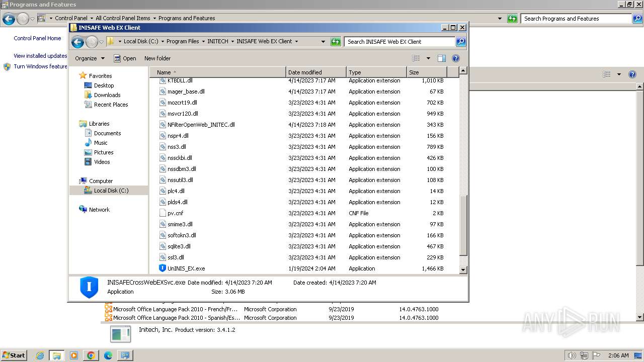644x362 pixels.
Task: Select UnINIS_EX.exe shield icon
Action: 163,268
